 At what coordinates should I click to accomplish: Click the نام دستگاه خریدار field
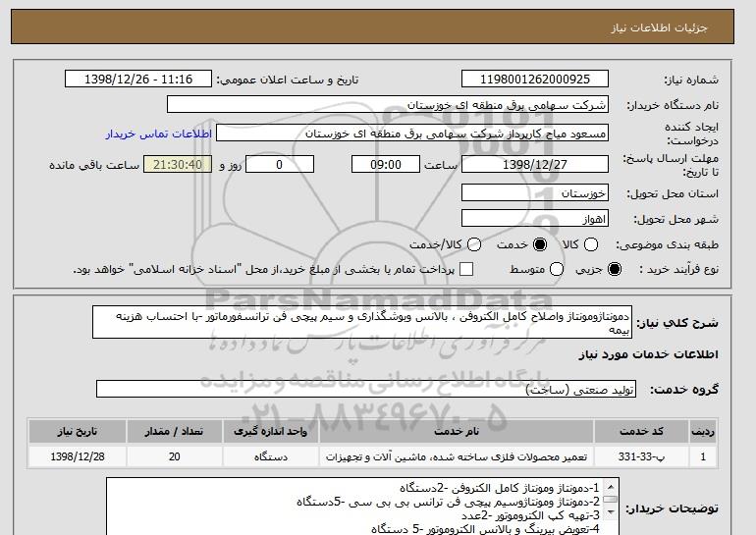tap(388, 105)
